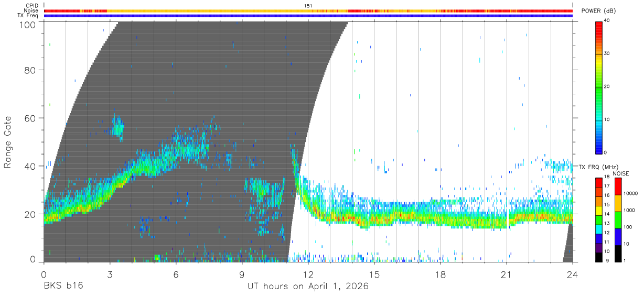Click the BKS b16 radar label
The height and width of the screenshot is (297, 644).
pyautogui.click(x=63, y=287)
